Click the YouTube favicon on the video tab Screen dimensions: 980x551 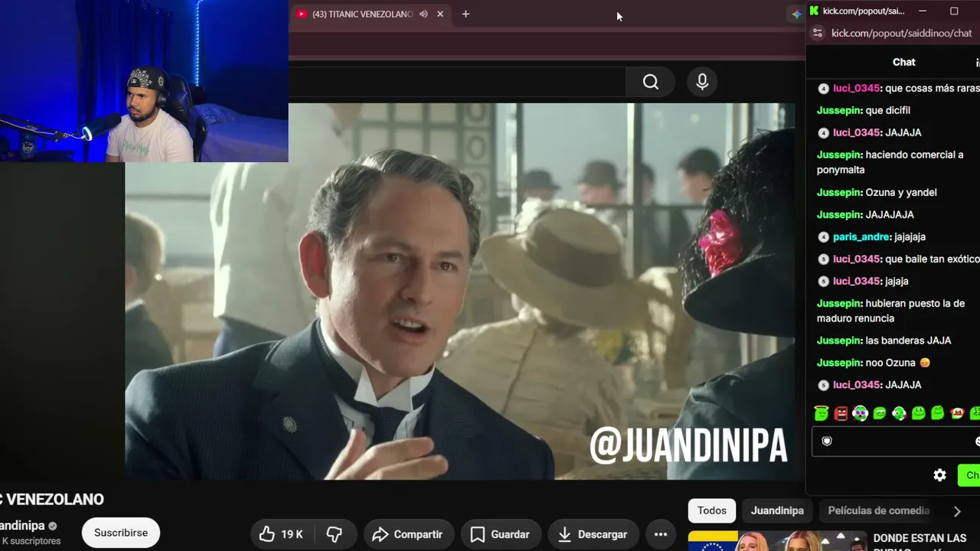(x=302, y=14)
